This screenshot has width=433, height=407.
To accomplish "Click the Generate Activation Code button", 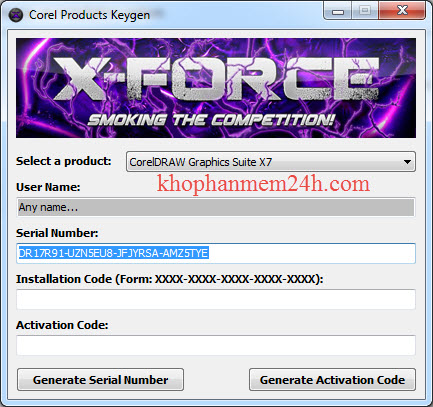I will 332,380.
